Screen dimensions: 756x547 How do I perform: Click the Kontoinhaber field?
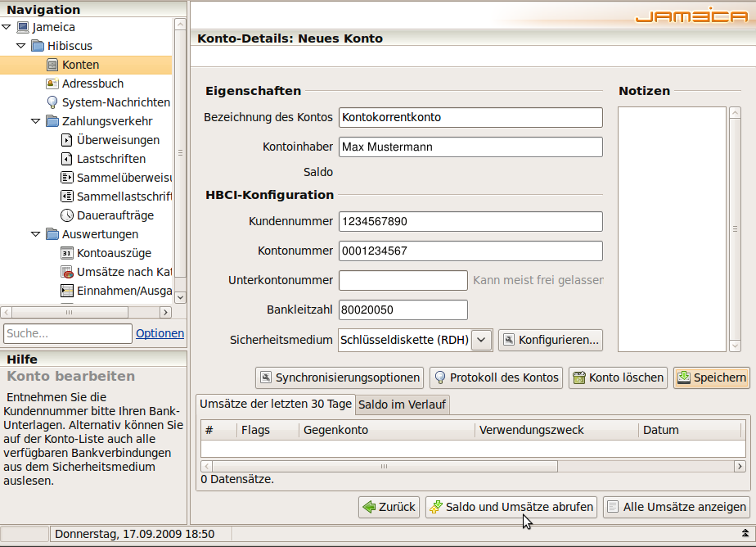tap(470, 147)
